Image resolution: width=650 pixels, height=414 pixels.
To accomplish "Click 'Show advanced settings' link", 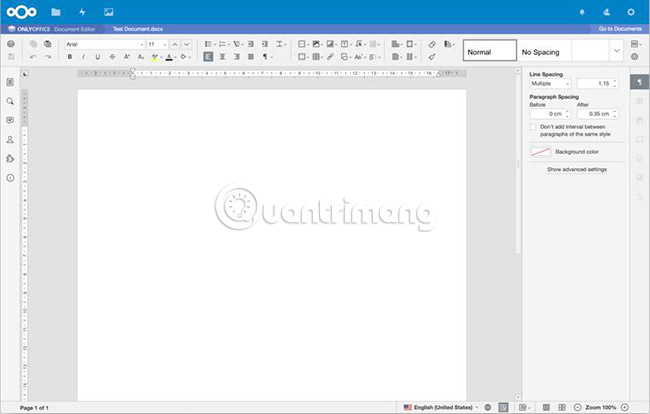I will coord(576,170).
